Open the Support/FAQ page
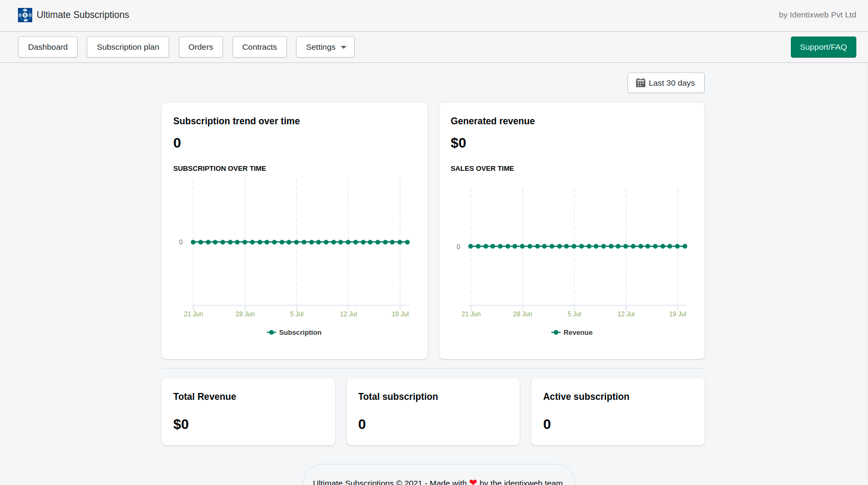The width and height of the screenshot is (868, 485). click(x=823, y=47)
